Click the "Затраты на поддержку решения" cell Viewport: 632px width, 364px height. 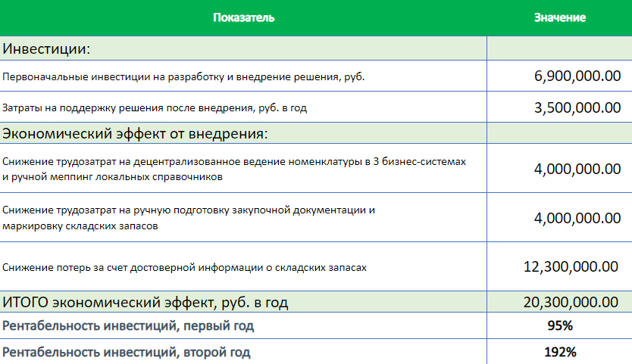click(155, 108)
